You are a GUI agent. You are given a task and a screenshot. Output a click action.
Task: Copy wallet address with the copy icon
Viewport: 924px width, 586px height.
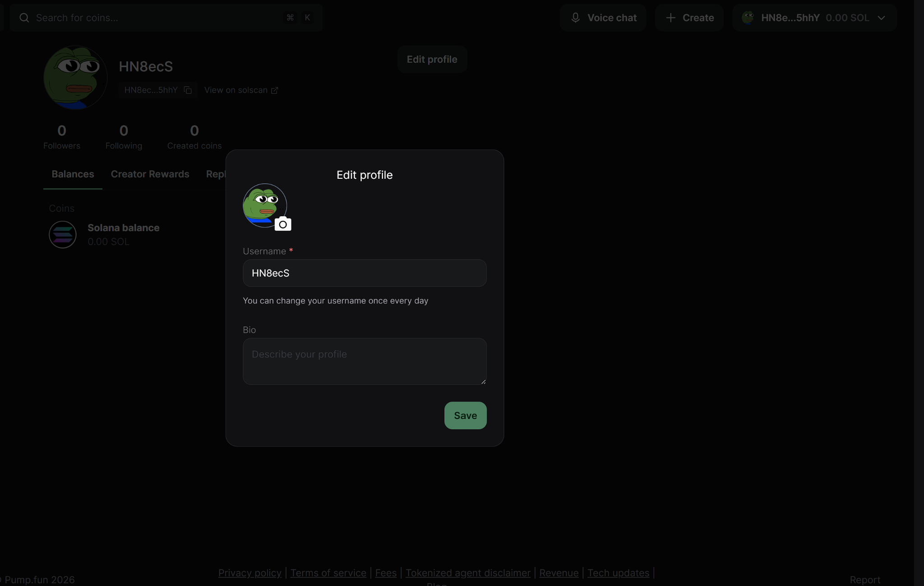click(x=188, y=90)
